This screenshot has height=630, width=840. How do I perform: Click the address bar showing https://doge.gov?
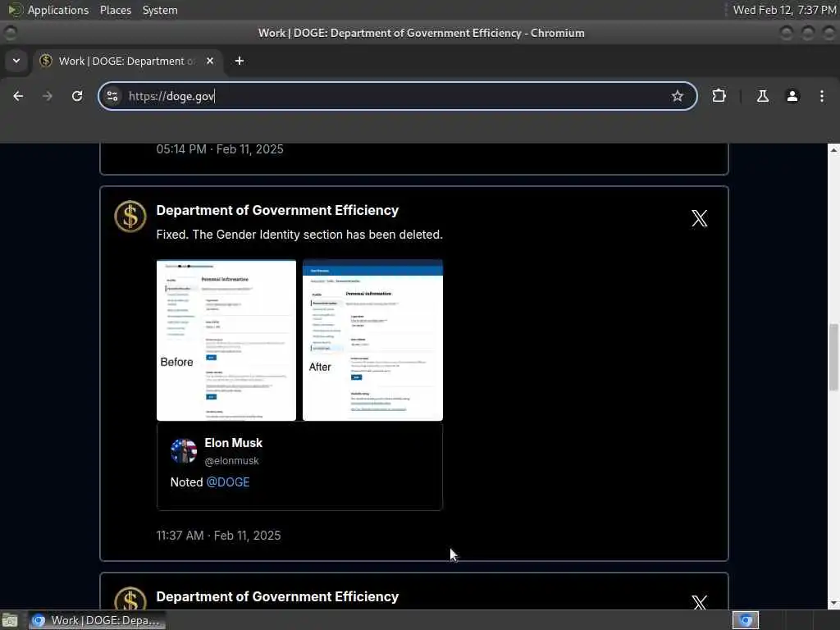[x=398, y=96]
